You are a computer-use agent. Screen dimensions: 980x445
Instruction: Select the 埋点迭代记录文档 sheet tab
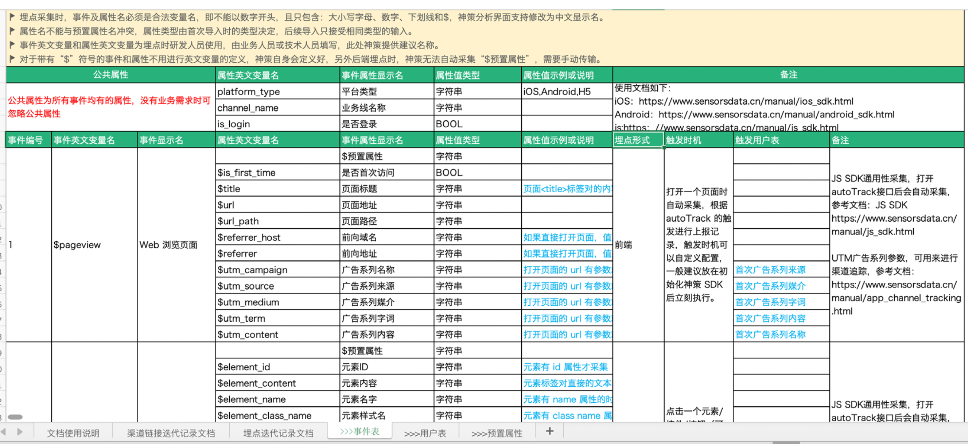278,433
